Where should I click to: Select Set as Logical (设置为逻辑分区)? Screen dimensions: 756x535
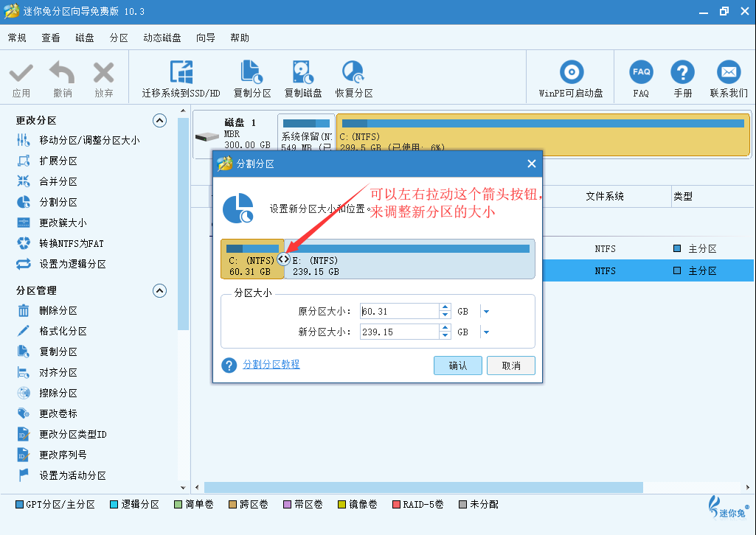click(x=72, y=264)
